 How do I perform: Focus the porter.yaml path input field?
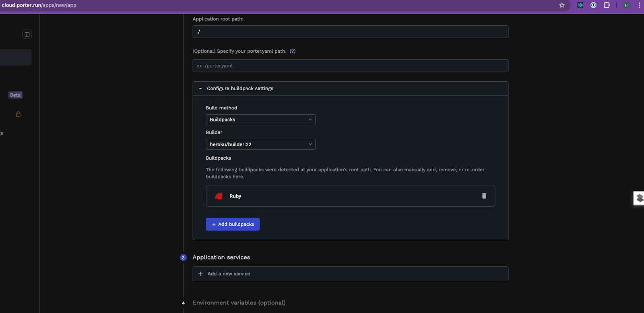point(351,66)
